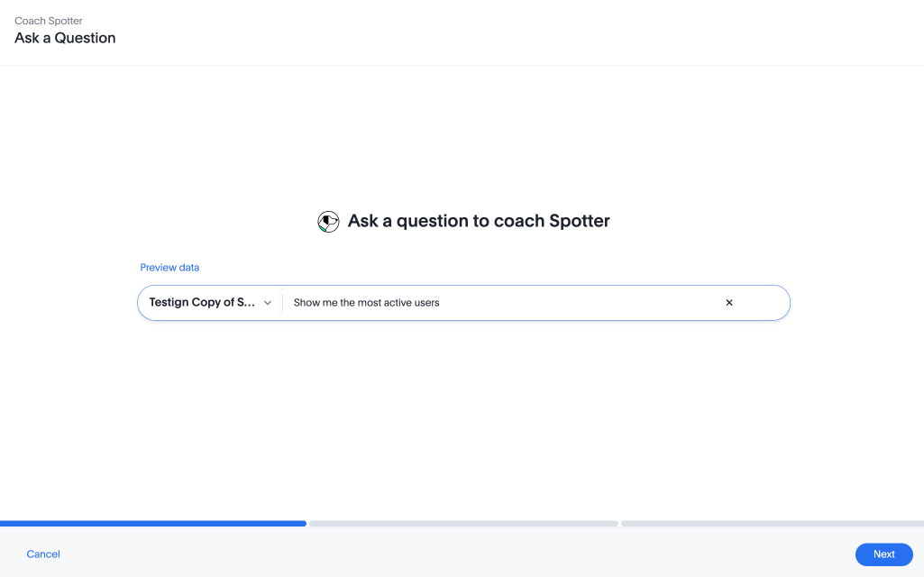Click the chevron next to the data source name
The width and height of the screenshot is (924, 577).
point(268,303)
